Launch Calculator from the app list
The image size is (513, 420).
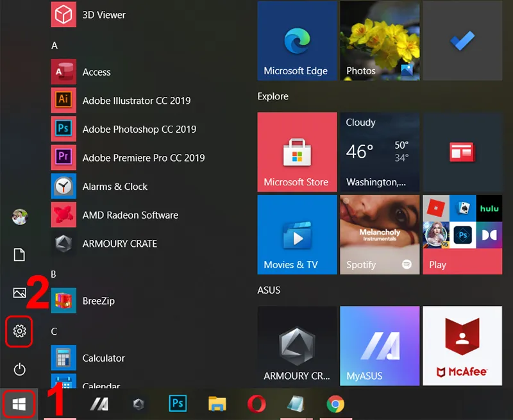click(103, 358)
